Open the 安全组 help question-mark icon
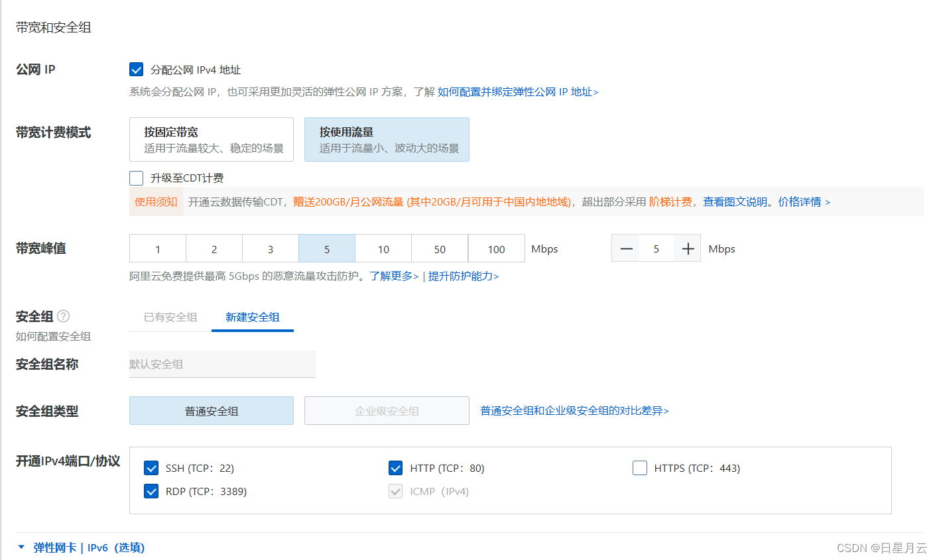 pyautogui.click(x=63, y=316)
